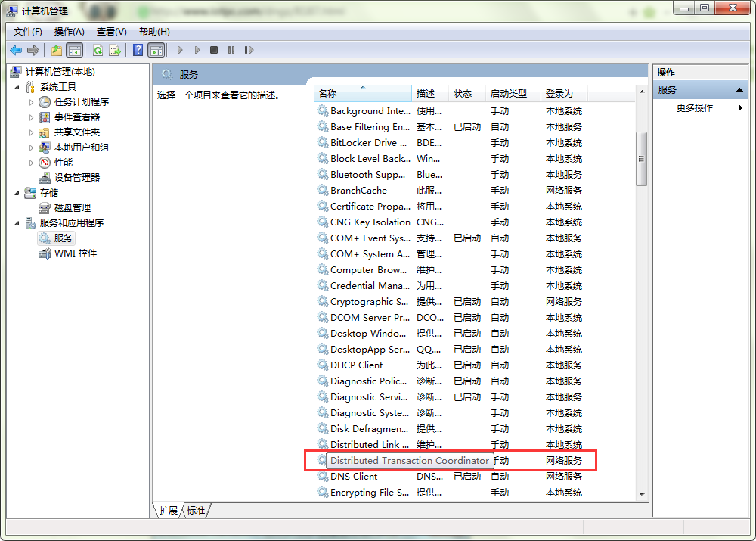Click the Pause service toolbar icon
The image size is (756, 541).
tap(231, 50)
